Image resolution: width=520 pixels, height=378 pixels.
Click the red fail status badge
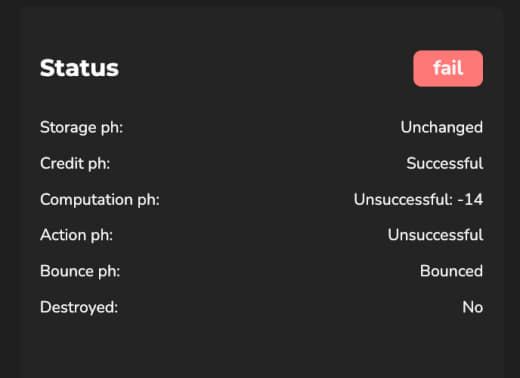pos(448,68)
